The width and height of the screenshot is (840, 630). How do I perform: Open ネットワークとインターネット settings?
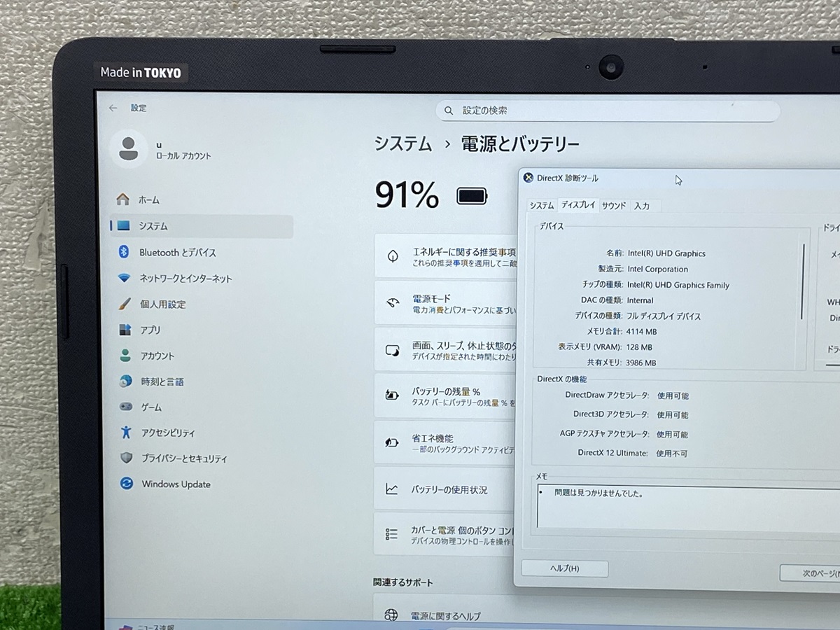point(185,279)
